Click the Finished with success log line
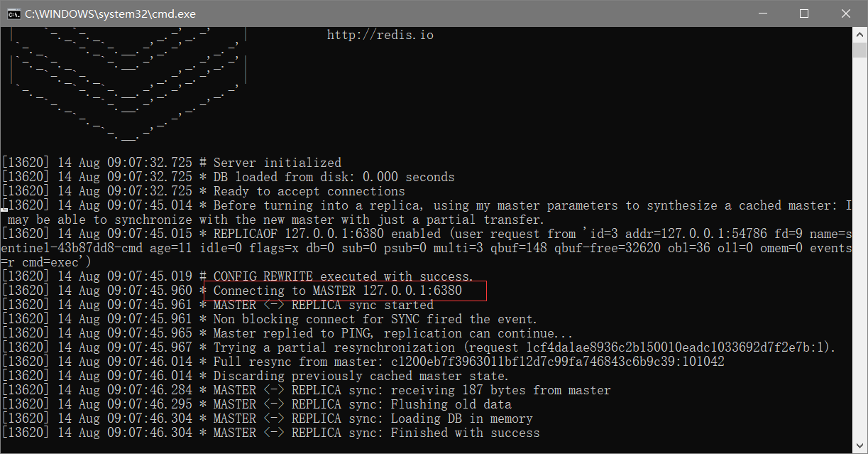The image size is (868, 454). 270,433
